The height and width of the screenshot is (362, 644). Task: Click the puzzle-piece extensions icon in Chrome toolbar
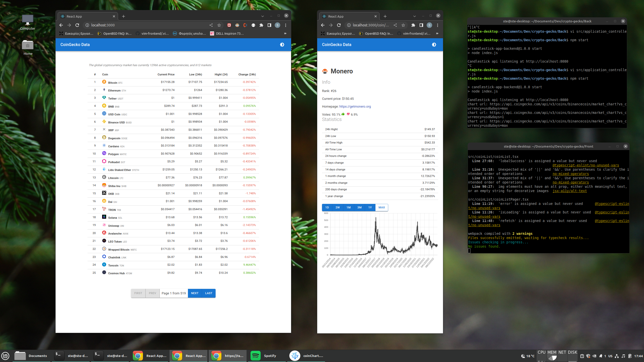(x=261, y=25)
